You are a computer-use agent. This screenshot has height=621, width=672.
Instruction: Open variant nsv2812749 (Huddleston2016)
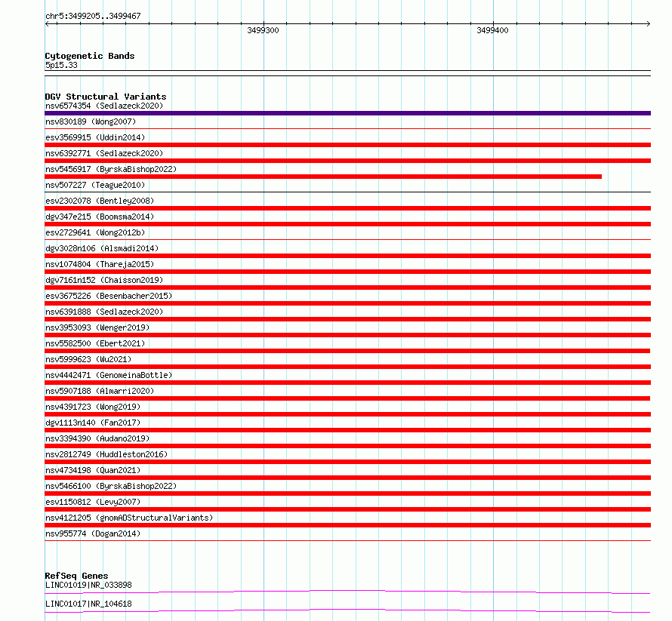point(106,454)
